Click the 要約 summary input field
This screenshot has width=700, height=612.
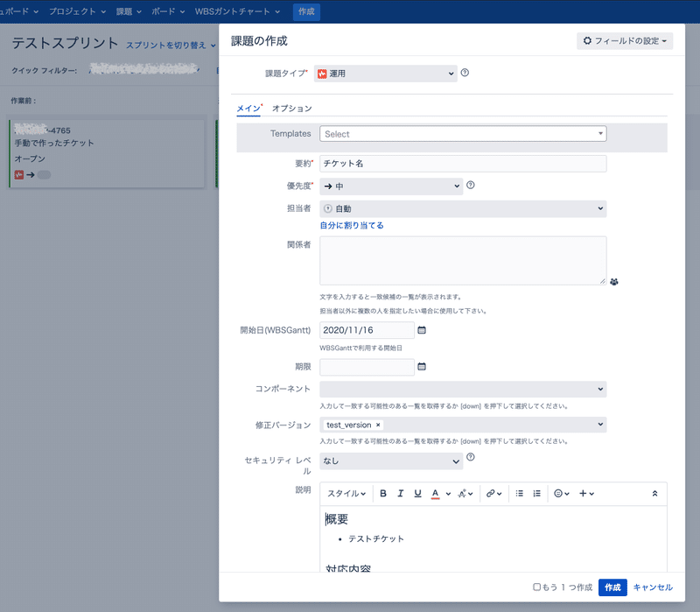point(463,164)
